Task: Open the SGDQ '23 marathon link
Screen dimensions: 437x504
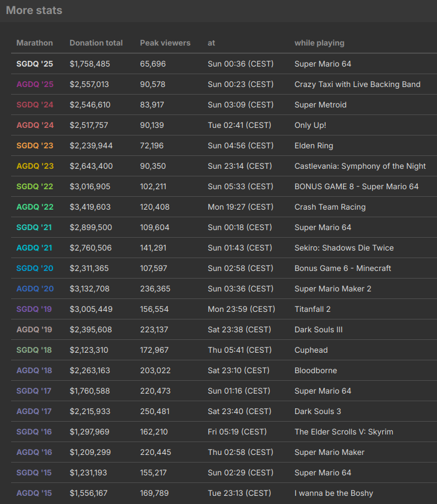Action: pos(34,145)
